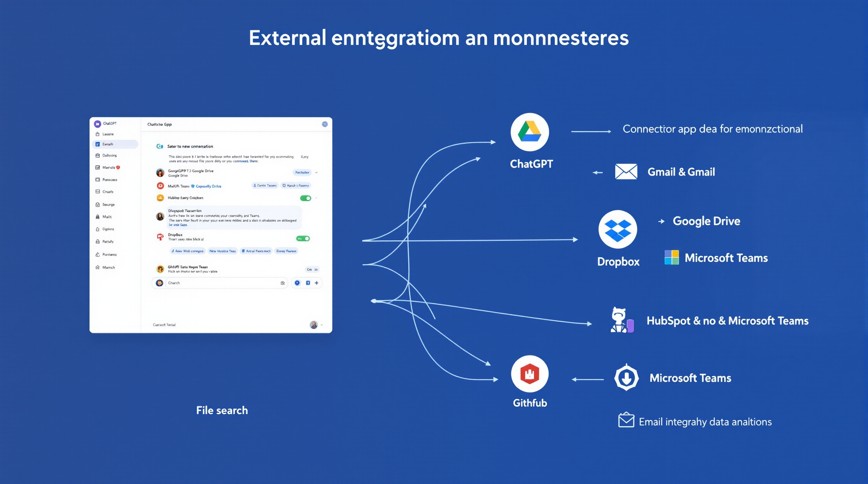Click the four-color Microsoft logo beside Microsoft Teams
Image resolution: width=868 pixels, height=484 pixels.
pyautogui.click(x=672, y=257)
